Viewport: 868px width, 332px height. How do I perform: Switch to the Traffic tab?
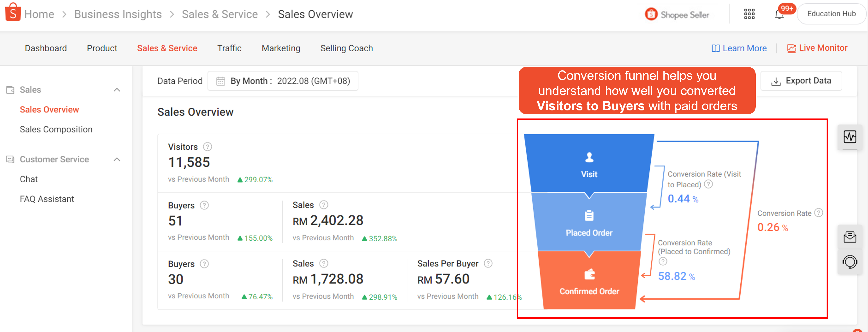(x=229, y=48)
